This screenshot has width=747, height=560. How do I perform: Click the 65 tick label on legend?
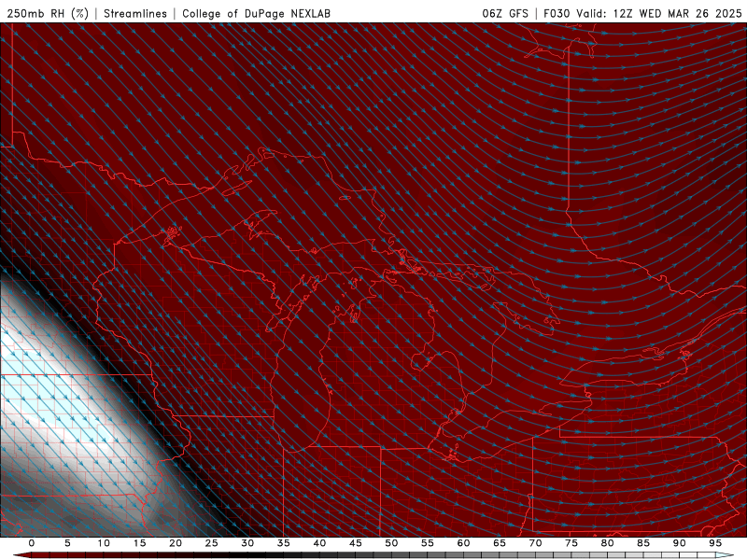tap(500, 543)
